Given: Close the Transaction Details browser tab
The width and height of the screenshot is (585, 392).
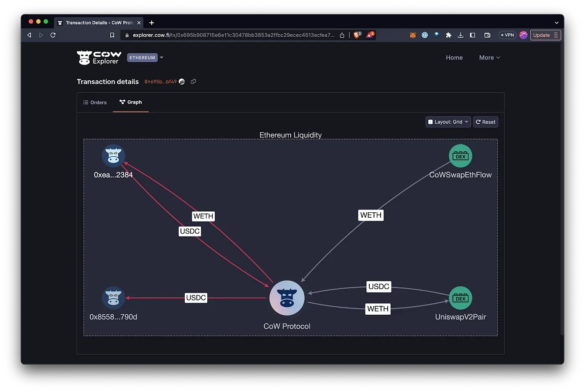Looking at the screenshot, I should pyautogui.click(x=139, y=23).
